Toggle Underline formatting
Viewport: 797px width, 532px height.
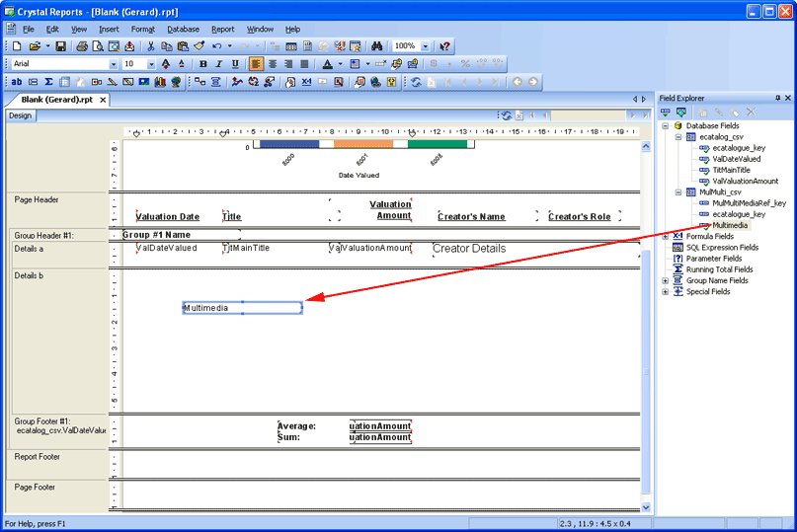(235, 64)
